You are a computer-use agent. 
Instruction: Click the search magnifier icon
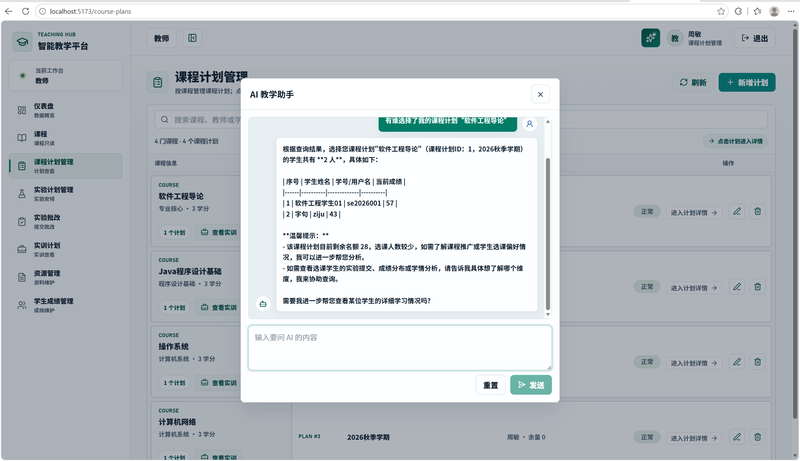click(164, 120)
